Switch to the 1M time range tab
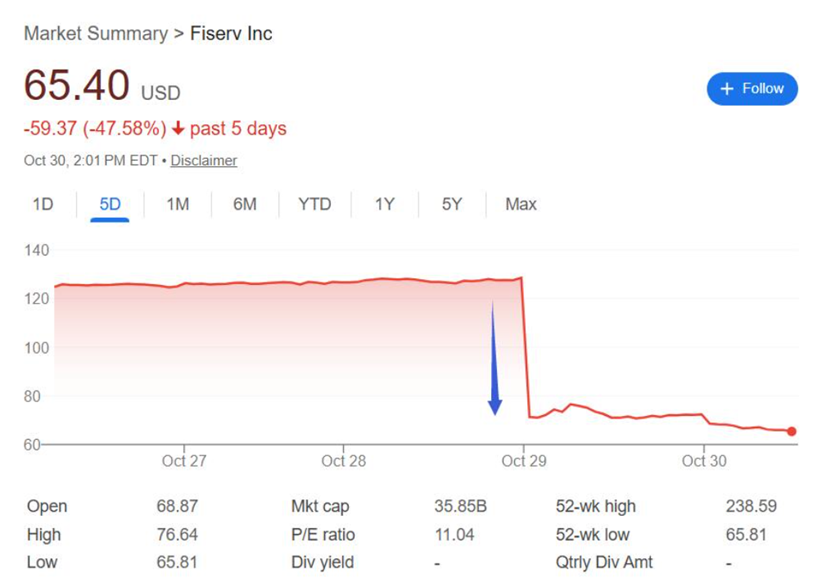The width and height of the screenshot is (831, 583). coord(177,204)
